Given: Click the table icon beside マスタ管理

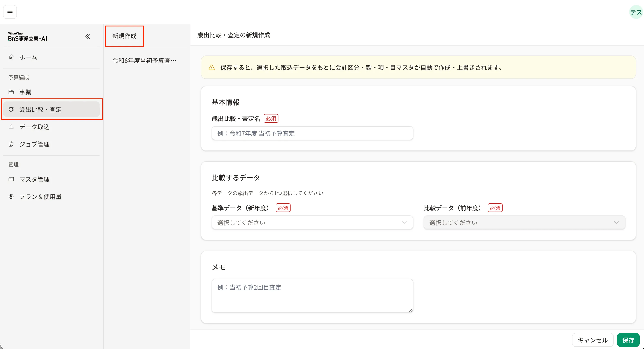Looking at the screenshot, I should pyautogui.click(x=11, y=179).
